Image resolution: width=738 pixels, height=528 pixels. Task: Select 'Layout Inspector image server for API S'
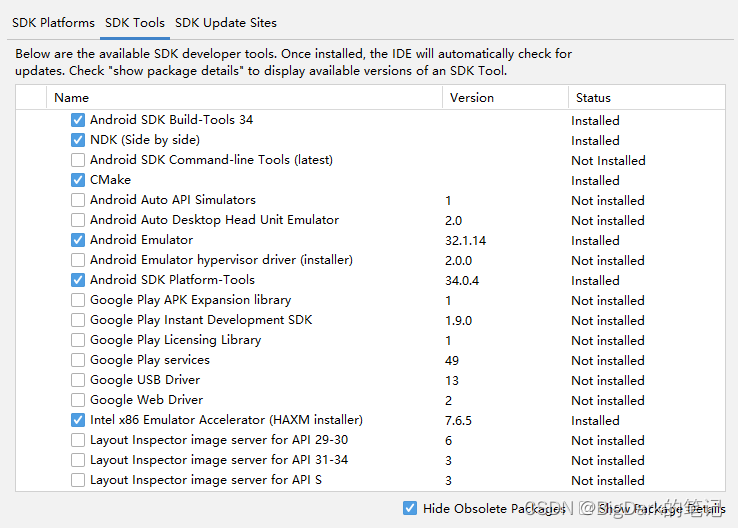206,480
